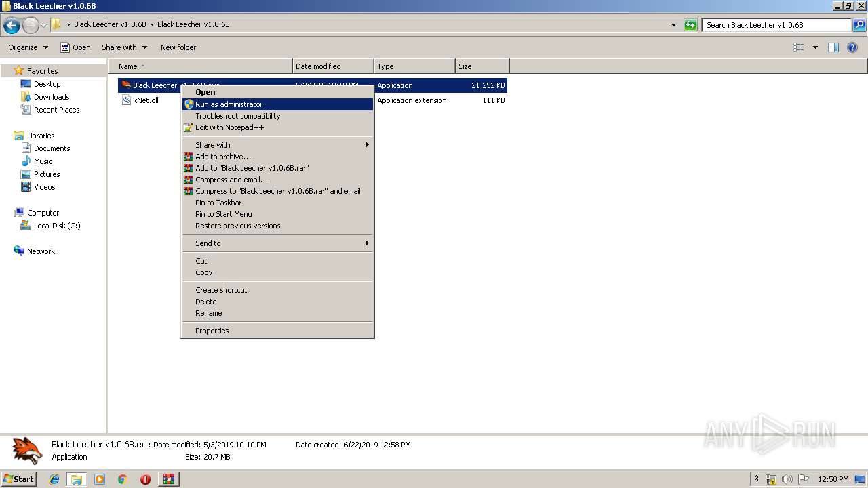Choose Pin to Start Menu
The width and height of the screenshot is (868, 488).
point(277,214)
